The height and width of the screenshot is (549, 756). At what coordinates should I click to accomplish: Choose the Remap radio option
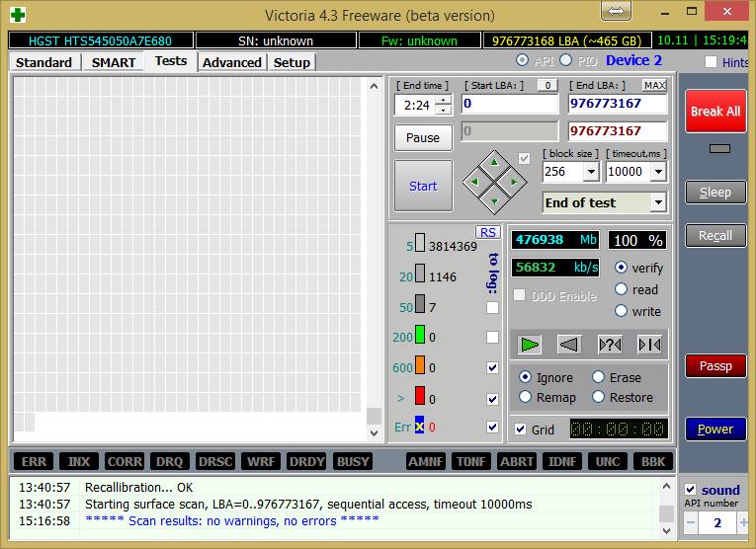pyautogui.click(x=525, y=397)
